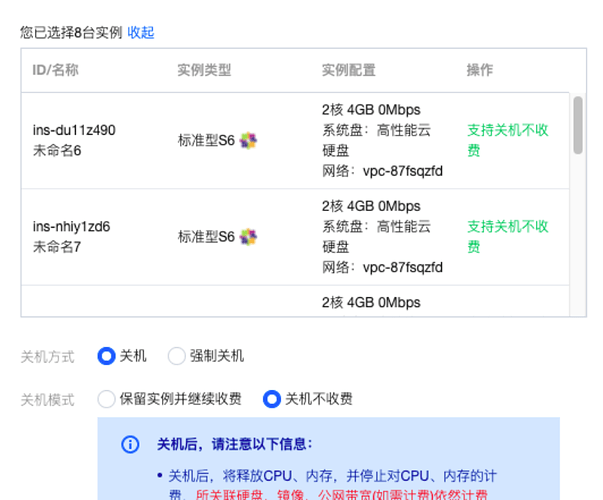Viewport: 603px width, 500px height.
Task: Click 支持关机不收费 in the ins-nhiy1zd6 row
Action: pos(508,237)
